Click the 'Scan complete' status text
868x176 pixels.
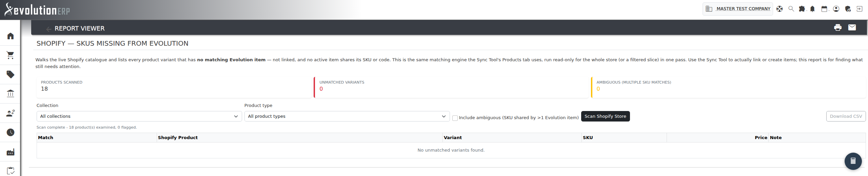(x=86, y=127)
